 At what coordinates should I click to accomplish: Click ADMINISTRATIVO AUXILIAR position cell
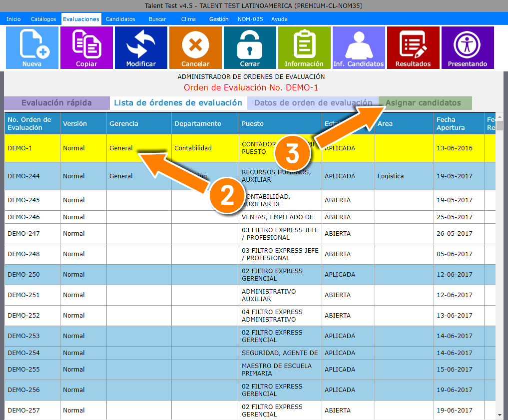280,295
